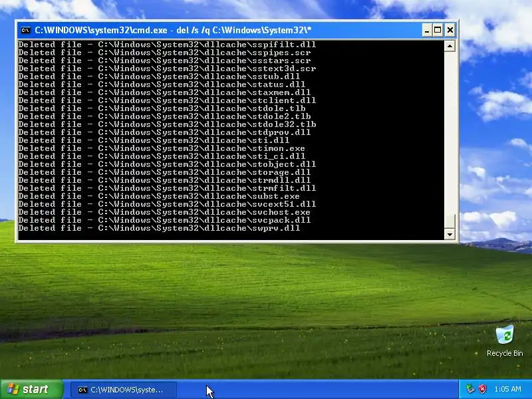
Task: Click the line for stdole32.tlb
Action: tap(167, 124)
